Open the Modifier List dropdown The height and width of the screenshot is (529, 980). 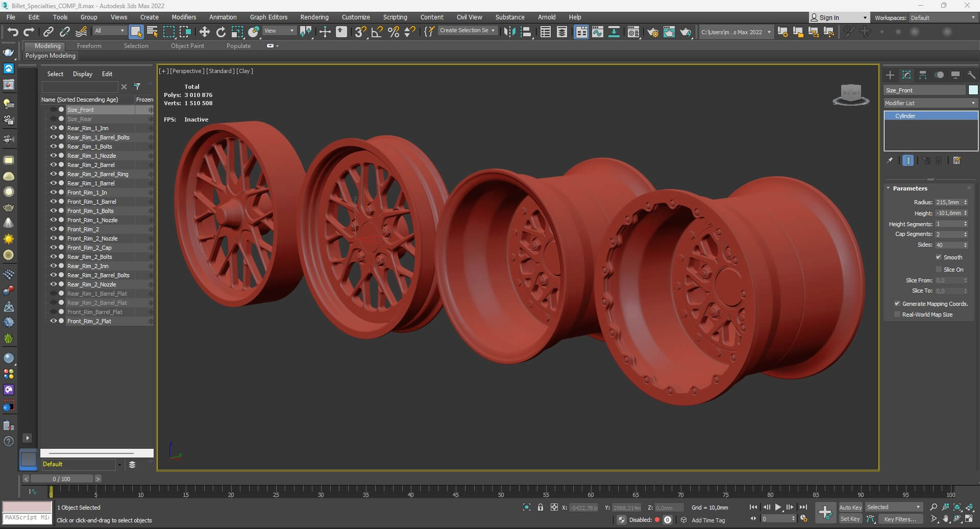(930, 103)
